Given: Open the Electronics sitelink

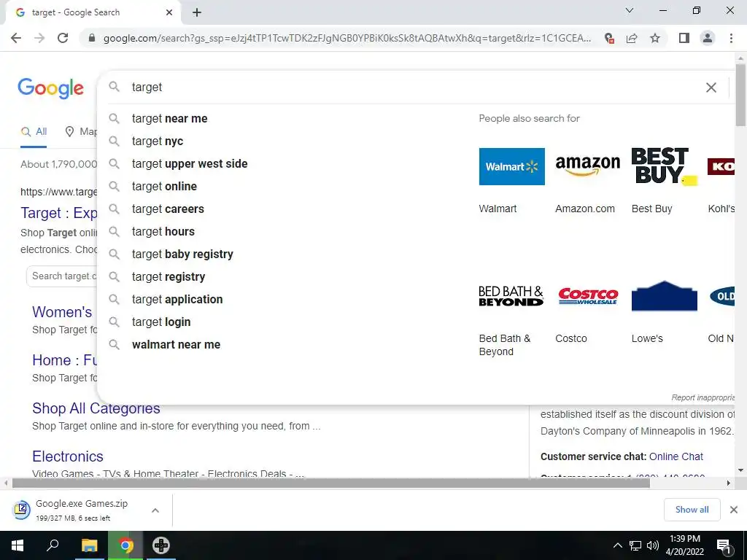Looking at the screenshot, I should click(68, 456).
